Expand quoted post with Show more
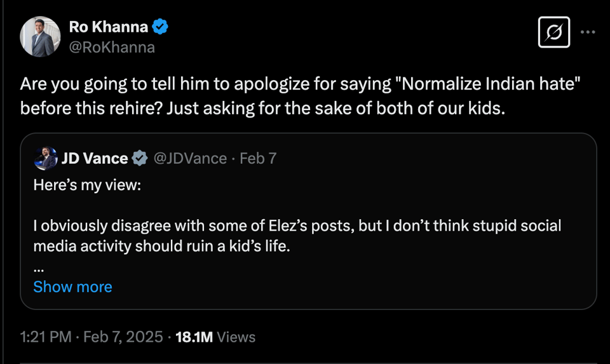610x364 pixels. pyautogui.click(x=72, y=286)
